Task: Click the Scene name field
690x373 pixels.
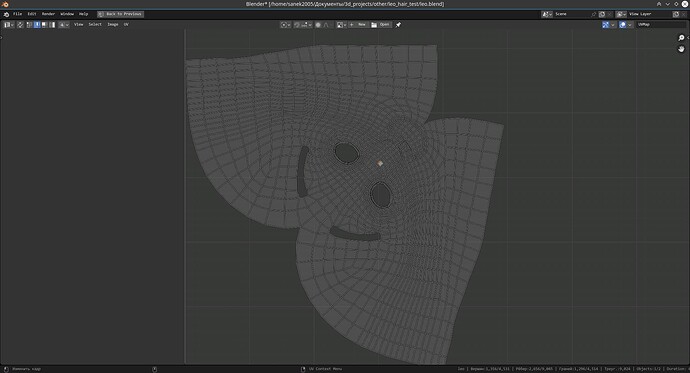Action: point(571,14)
